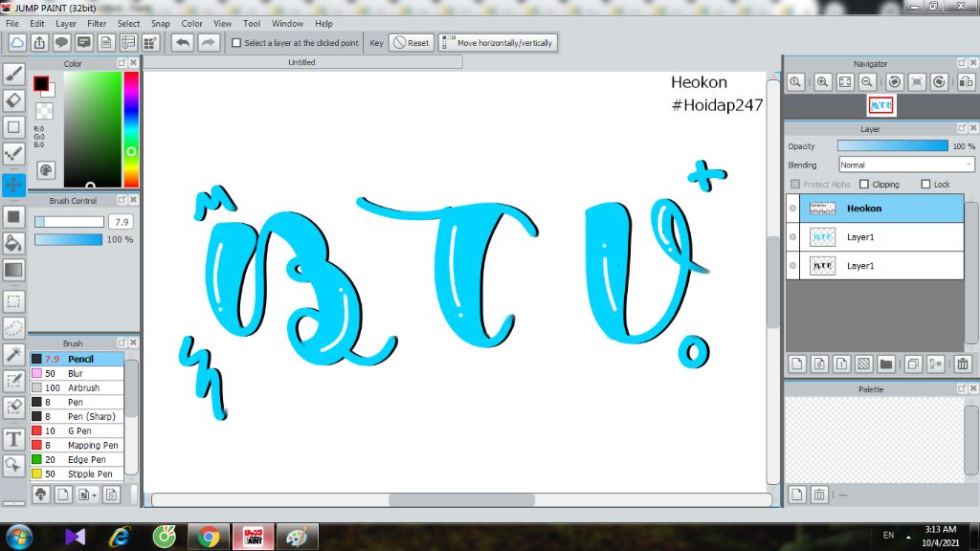Viewport: 980px width, 551px height.
Task: Open the Layer menu
Action: tap(66, 24)
